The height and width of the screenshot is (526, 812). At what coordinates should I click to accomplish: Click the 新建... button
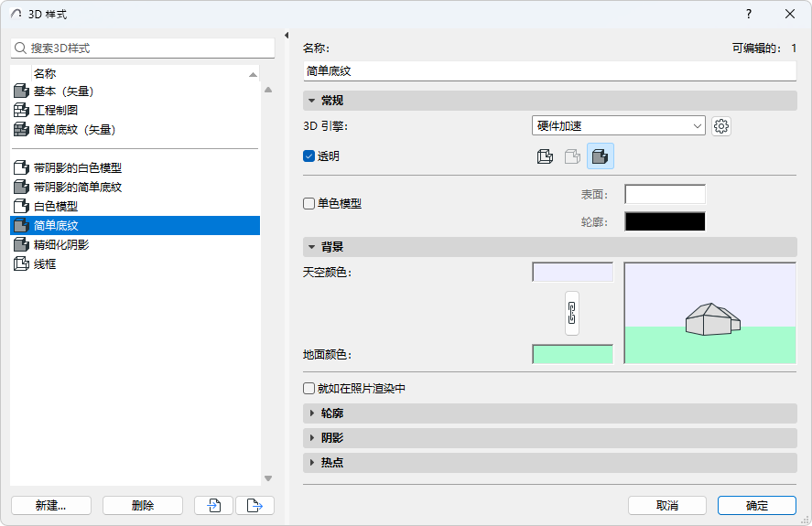(x=50, y=505)
